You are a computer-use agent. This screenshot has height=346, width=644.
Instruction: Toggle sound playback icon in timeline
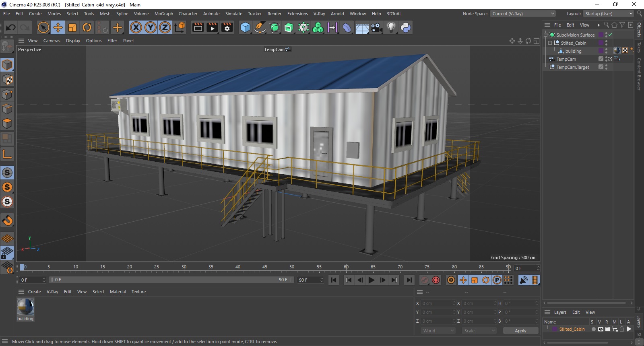[x=523, y=280]
